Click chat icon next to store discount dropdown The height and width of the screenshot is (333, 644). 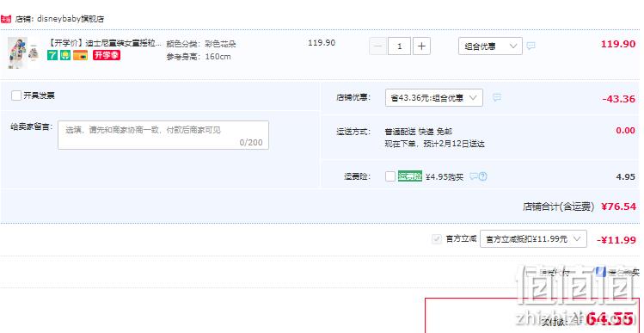point(497,97)
